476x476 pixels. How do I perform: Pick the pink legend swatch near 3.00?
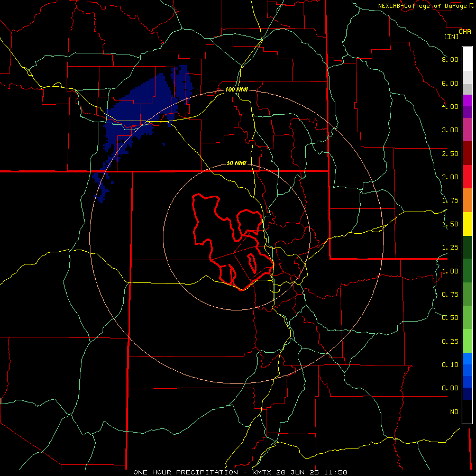467,130
